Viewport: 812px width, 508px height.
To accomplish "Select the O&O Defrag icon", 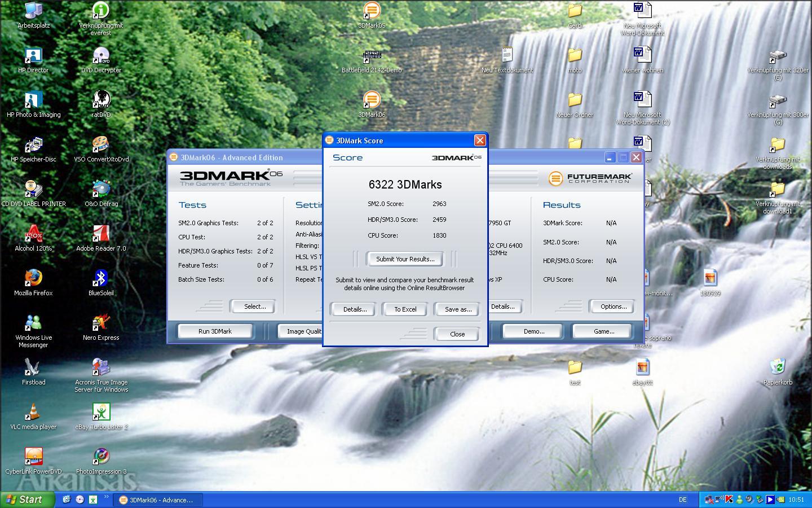I will click(101, 194).
